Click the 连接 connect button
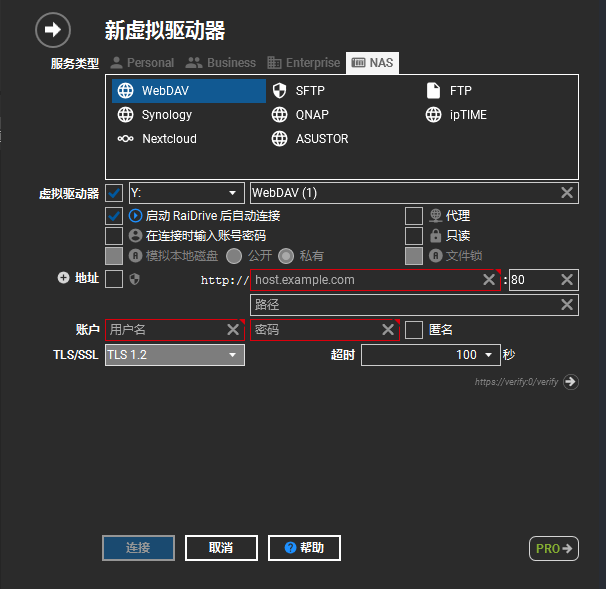Viewport: 606px width, 589px height. (138, 548)
